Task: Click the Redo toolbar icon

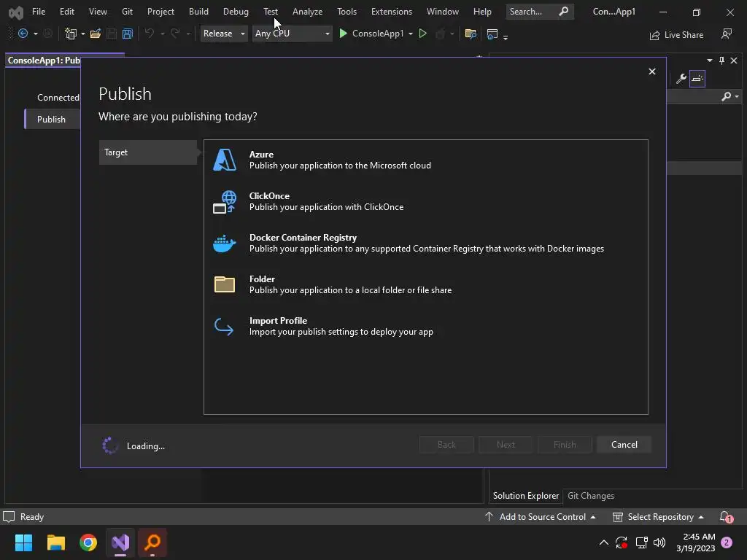Action: pos(175,34)
